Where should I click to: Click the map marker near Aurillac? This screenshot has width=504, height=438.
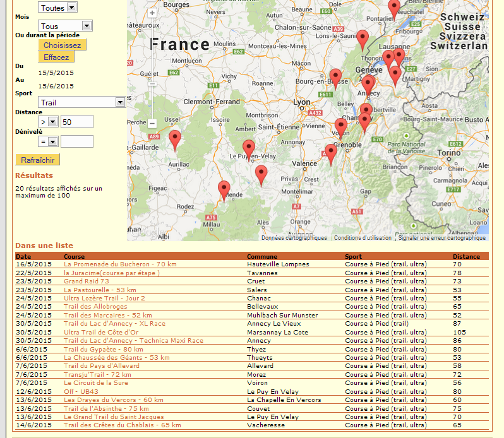[175, 139]
